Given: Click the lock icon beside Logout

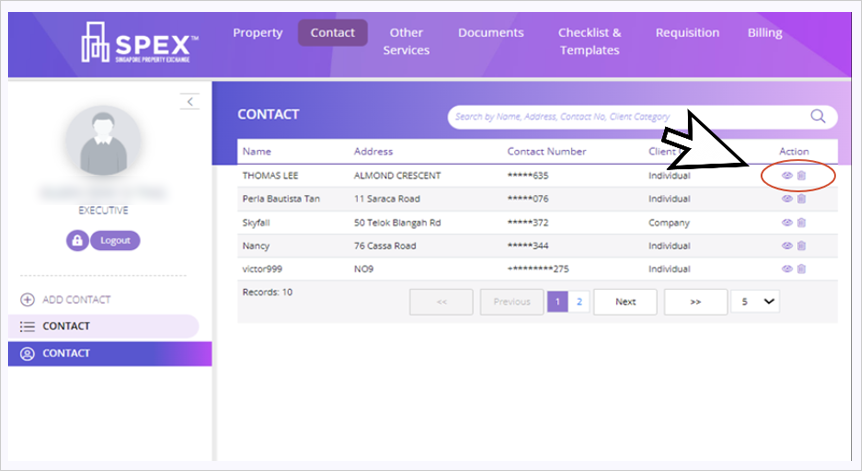Looking at the screenshot, I should point(77,241).
